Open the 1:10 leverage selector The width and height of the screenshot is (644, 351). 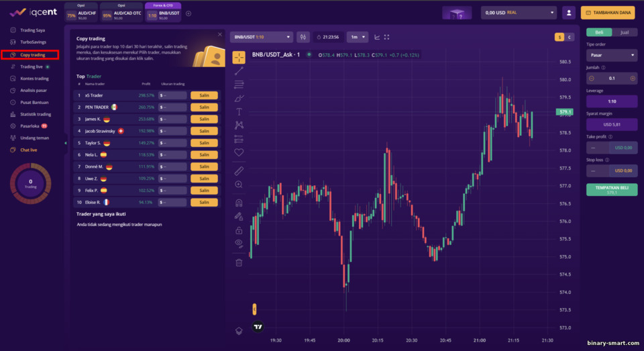tap(612, 101)
